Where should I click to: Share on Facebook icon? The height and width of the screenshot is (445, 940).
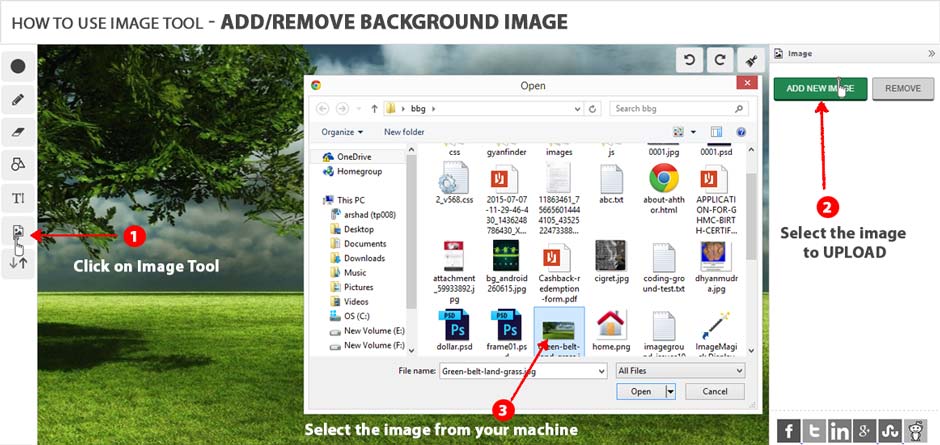[789, 431]
